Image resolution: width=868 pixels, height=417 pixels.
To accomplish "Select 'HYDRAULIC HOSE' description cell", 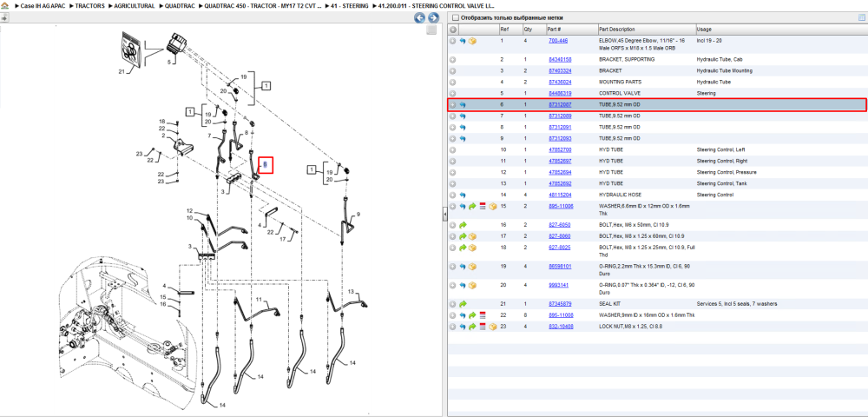I will (x=619, y=195).
